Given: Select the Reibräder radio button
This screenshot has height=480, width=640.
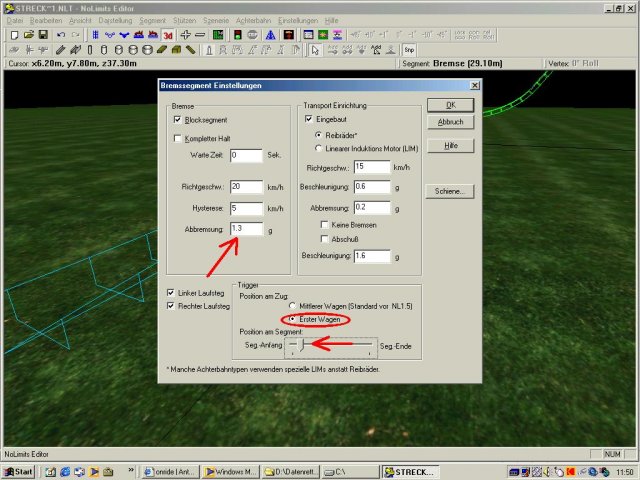Looking at the screenshot, I should (x=318, y=135).
